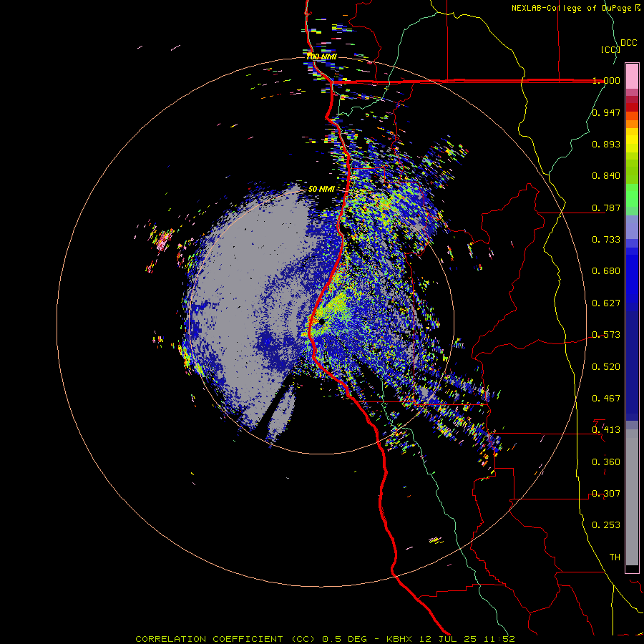Click the 0.307 scale value

606,494
